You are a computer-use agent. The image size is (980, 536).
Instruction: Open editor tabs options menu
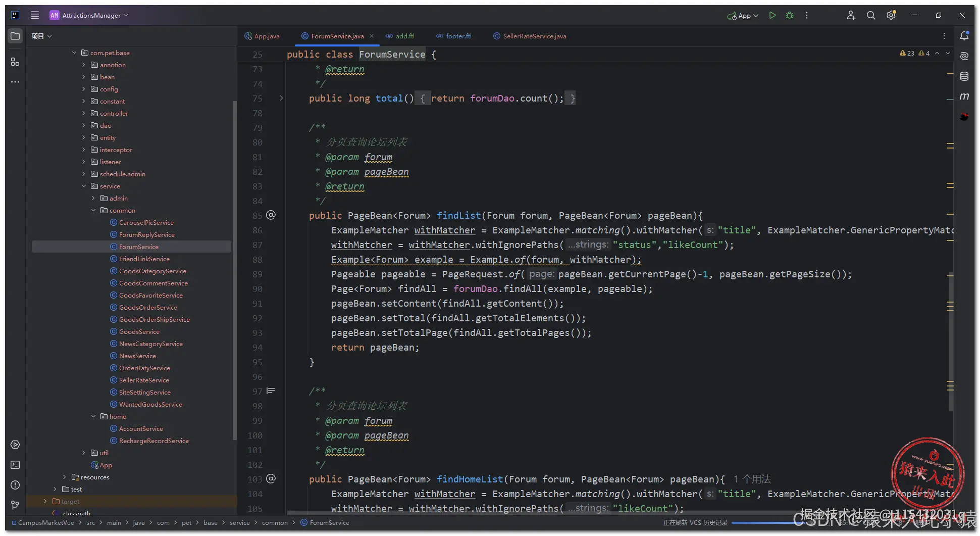click(x=944, y=36)
